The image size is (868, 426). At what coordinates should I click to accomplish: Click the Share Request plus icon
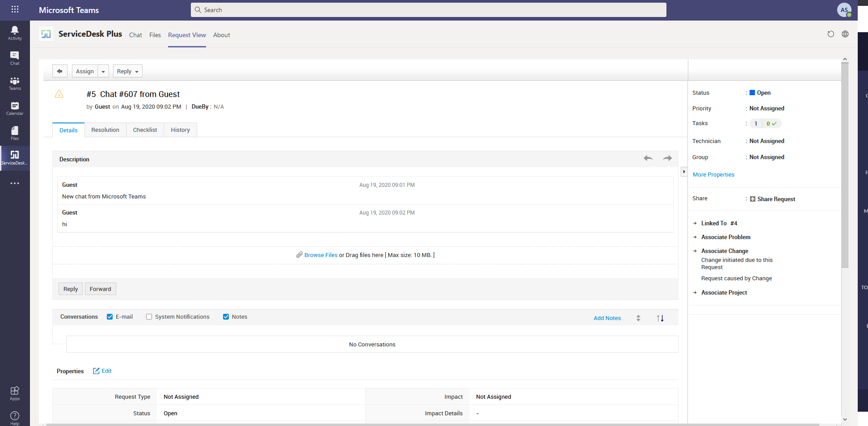pos(753,199)
